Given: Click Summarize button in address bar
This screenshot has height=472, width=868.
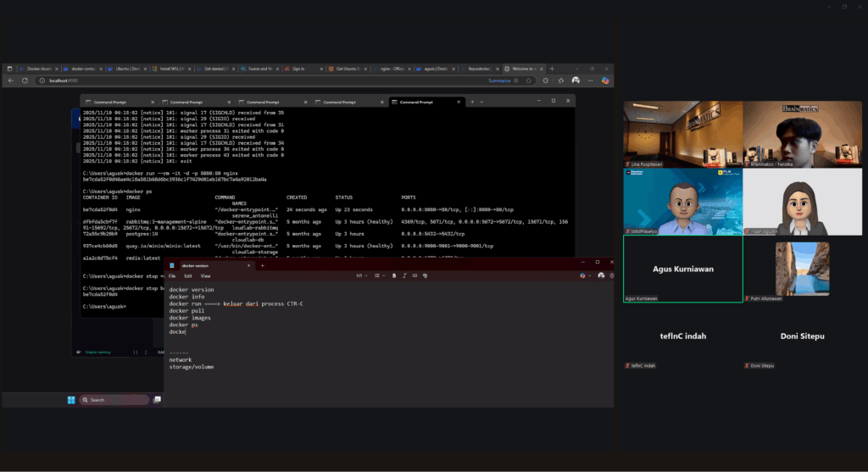Looking at the screenshot, I should point(499,81).
